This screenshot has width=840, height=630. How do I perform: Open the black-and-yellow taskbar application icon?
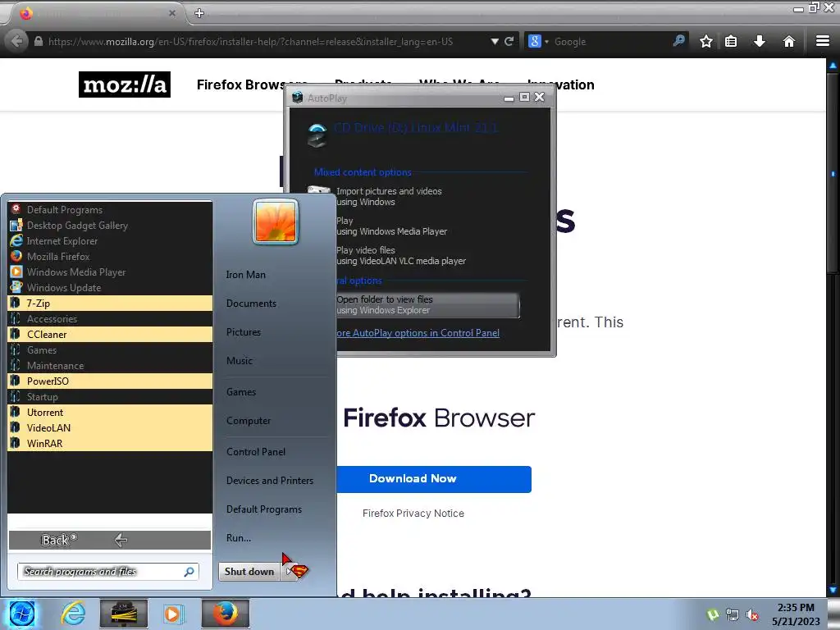pyautogui.click(x=124, y=614)
